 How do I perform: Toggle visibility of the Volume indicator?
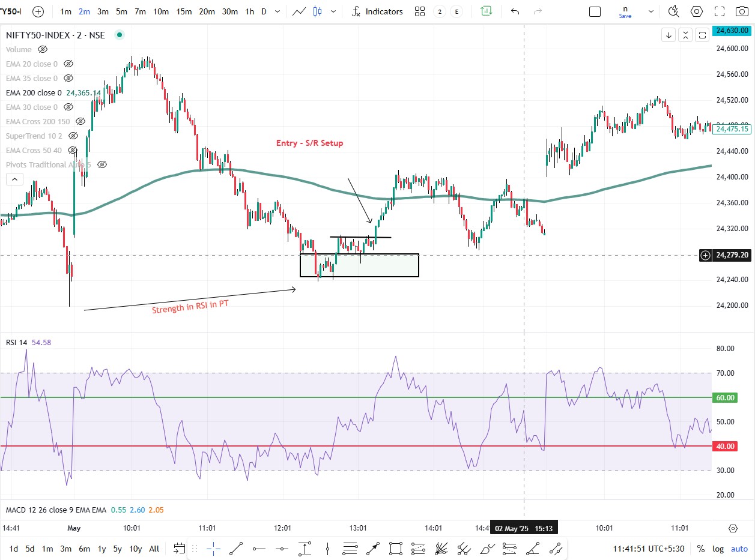[42, 49]
